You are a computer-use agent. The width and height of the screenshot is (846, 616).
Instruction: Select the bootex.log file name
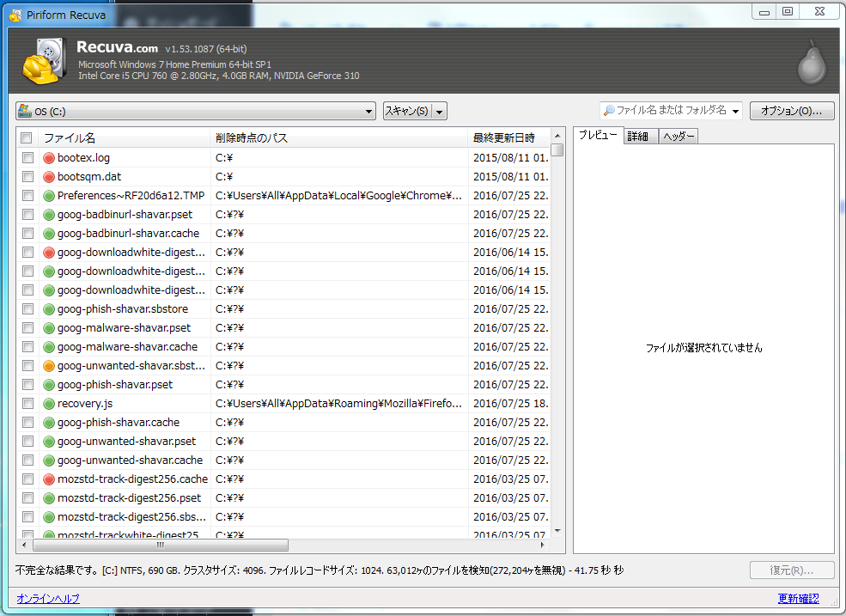[x=83, y=157]
